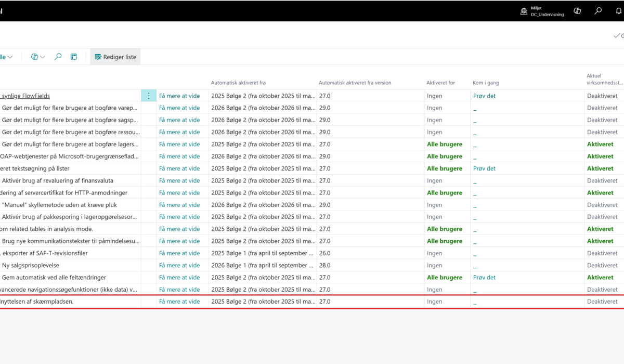Click Få mere at vide for SAF-T-revisionsfiler
The width and height of the screenshot is (624, 364).
(179, 253)
